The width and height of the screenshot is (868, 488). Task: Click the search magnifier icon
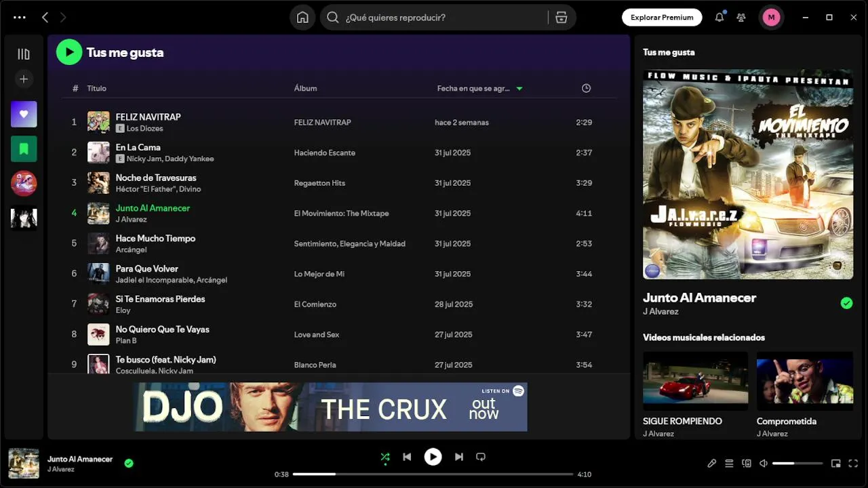[333, 18]
